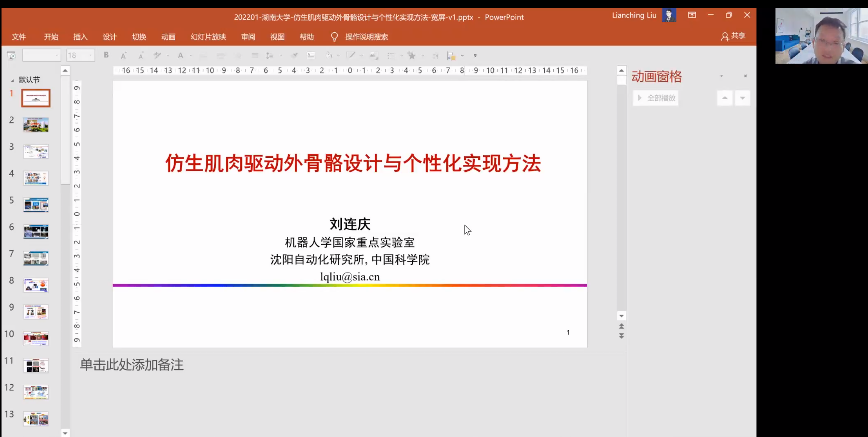Toggle bold formatting
868x437 pixels.
[x=106, y=55]
